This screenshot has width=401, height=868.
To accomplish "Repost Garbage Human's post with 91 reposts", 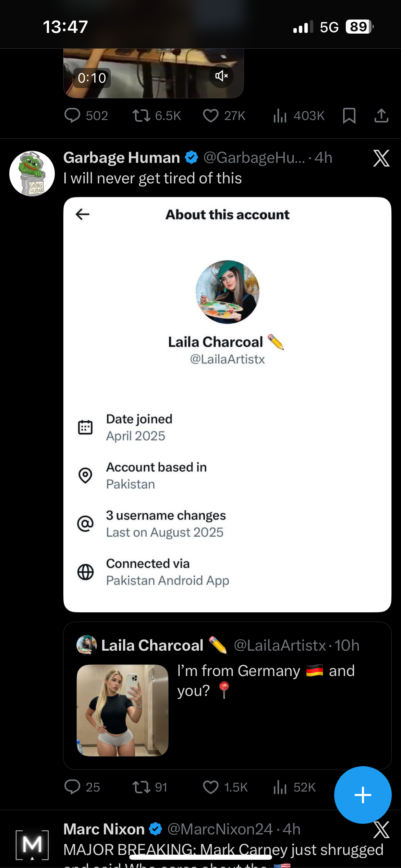I will (x=142, y=787).
